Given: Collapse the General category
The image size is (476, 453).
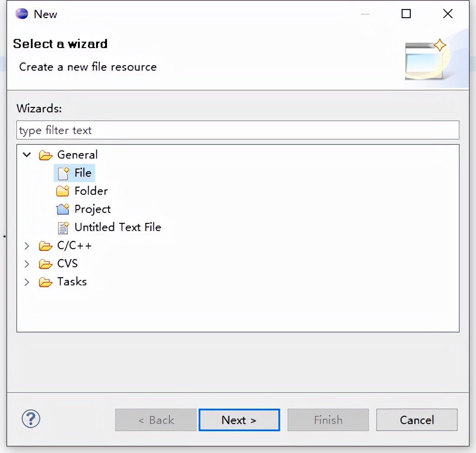Looking at the screenshot, I should [27, 155].
